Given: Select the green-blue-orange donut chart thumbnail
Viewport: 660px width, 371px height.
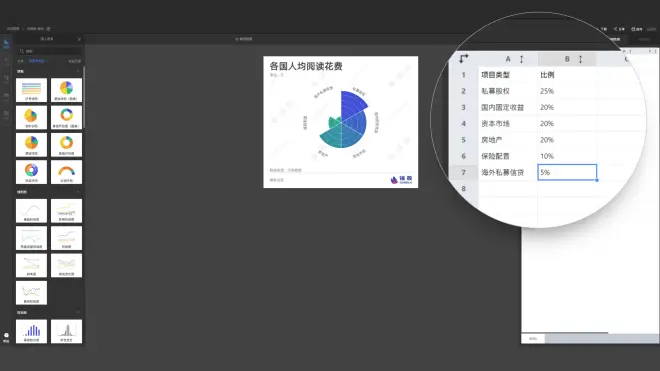Looking at the screenshot, I should 67,117.
